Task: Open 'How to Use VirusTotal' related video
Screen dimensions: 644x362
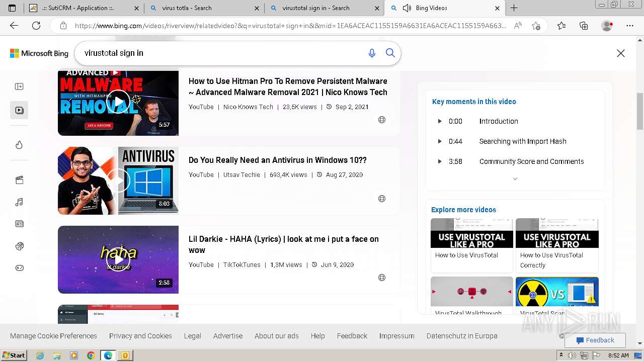Action: click(472, 245)
